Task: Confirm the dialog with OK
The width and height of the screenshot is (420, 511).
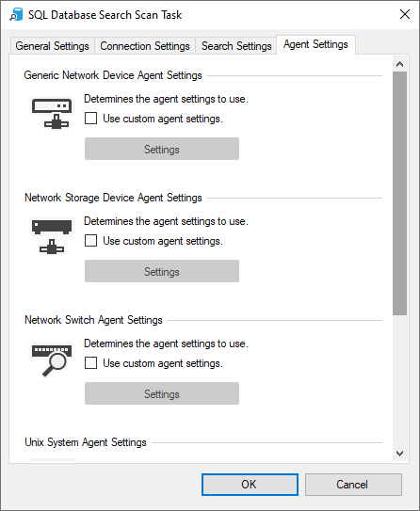Action: 250,485
